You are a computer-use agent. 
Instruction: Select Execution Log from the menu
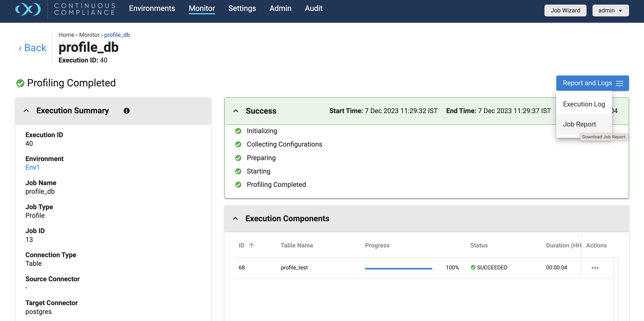click(x=584, y=104)
